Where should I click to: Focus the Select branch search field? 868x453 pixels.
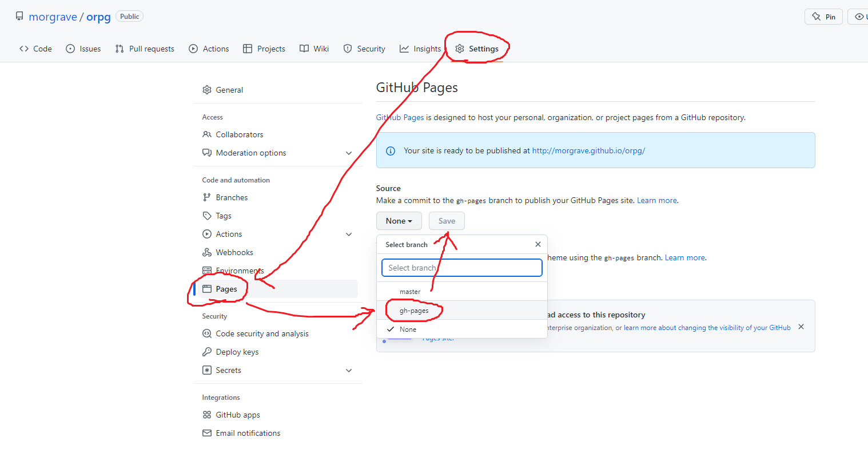462,268
